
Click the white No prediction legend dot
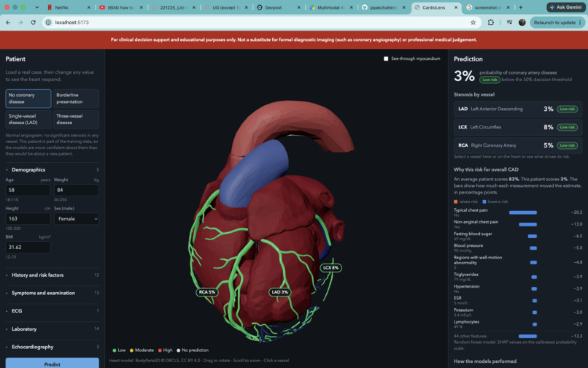click(x=179, y=350)
